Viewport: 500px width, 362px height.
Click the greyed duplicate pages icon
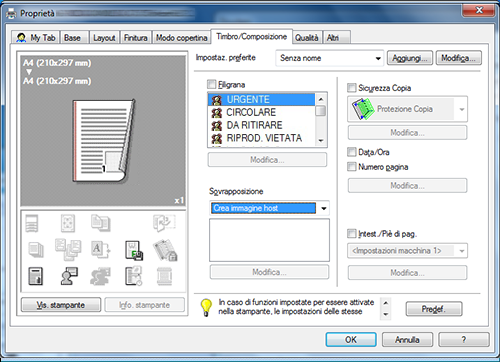(x=100, y=223)
